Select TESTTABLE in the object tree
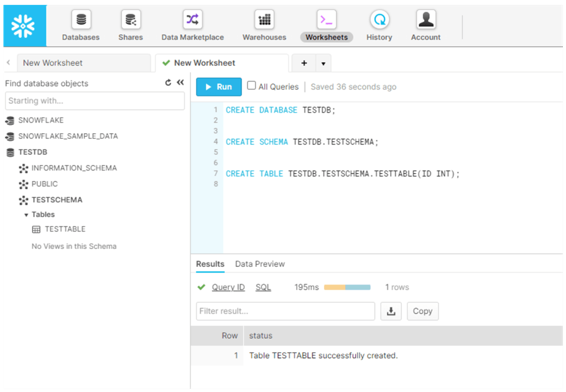Viewport: 566px width, 392px height. coord(65,229)
